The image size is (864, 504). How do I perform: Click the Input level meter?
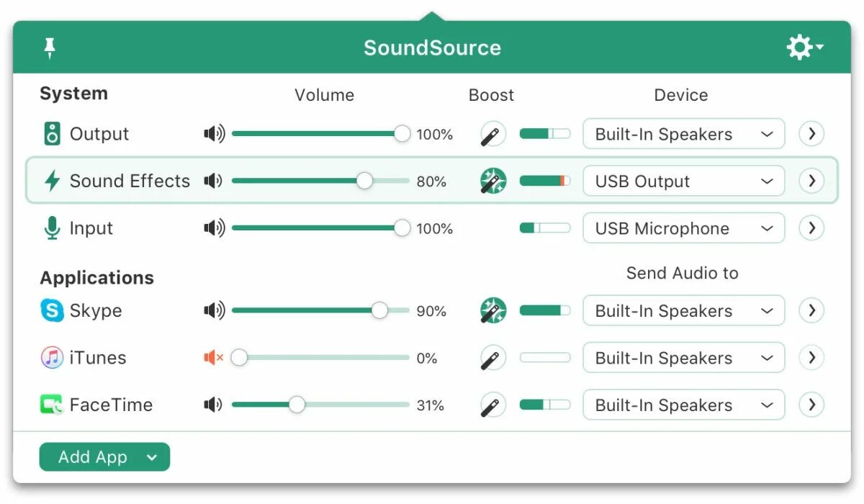[x=545, y=228]
